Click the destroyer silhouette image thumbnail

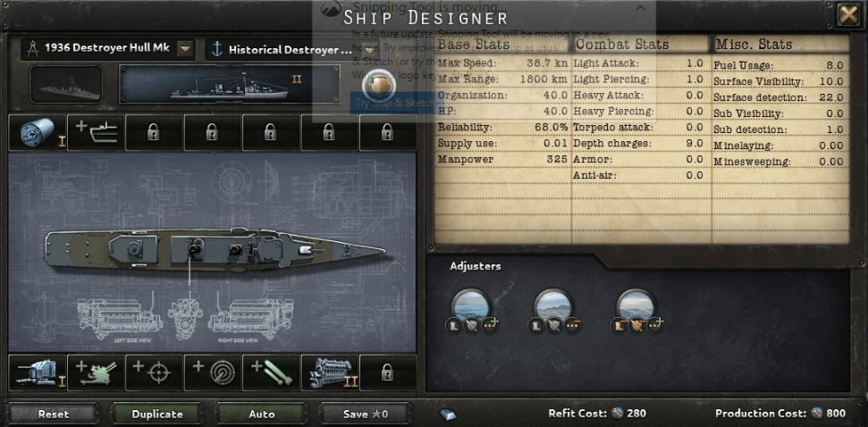[66, 85]
